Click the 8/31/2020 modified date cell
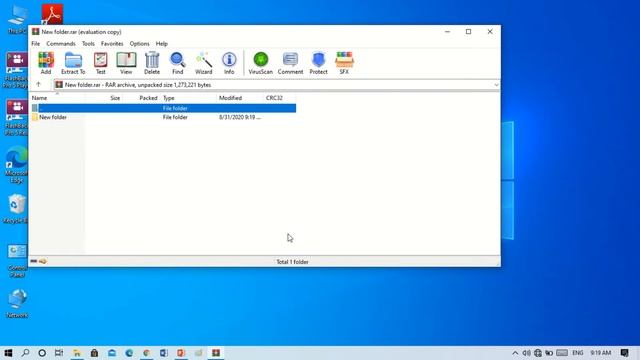 click(240, 117)
